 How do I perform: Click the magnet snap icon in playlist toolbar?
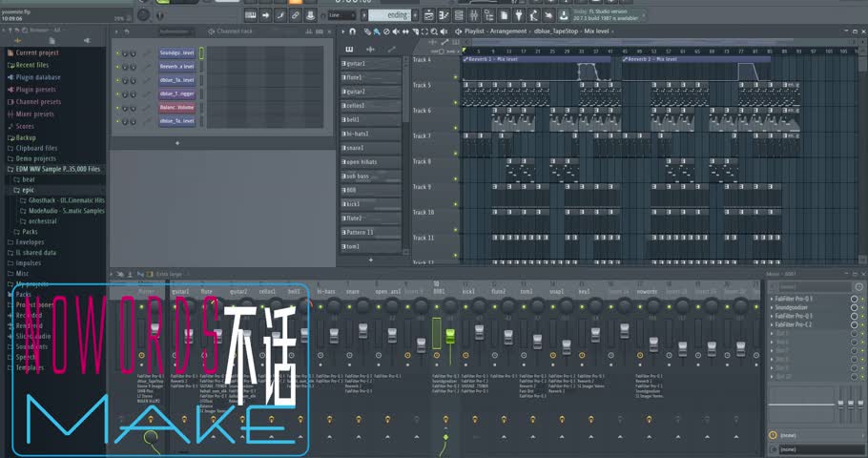click(x=353, y=31)
